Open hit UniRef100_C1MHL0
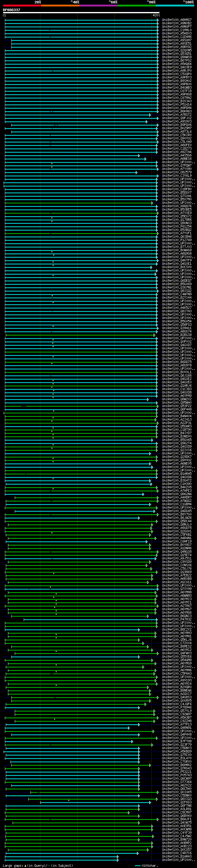 (177, 30)
